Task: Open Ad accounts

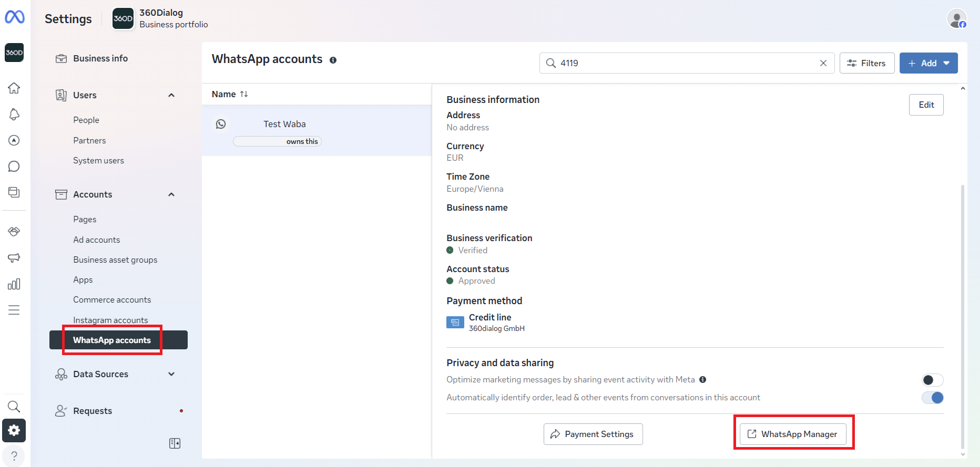Action: [x=97, y=240]
